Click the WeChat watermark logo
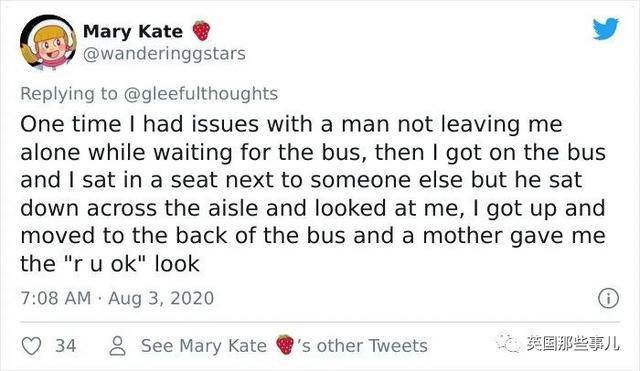Screen dimensions: 640x371 click(509, 343)
